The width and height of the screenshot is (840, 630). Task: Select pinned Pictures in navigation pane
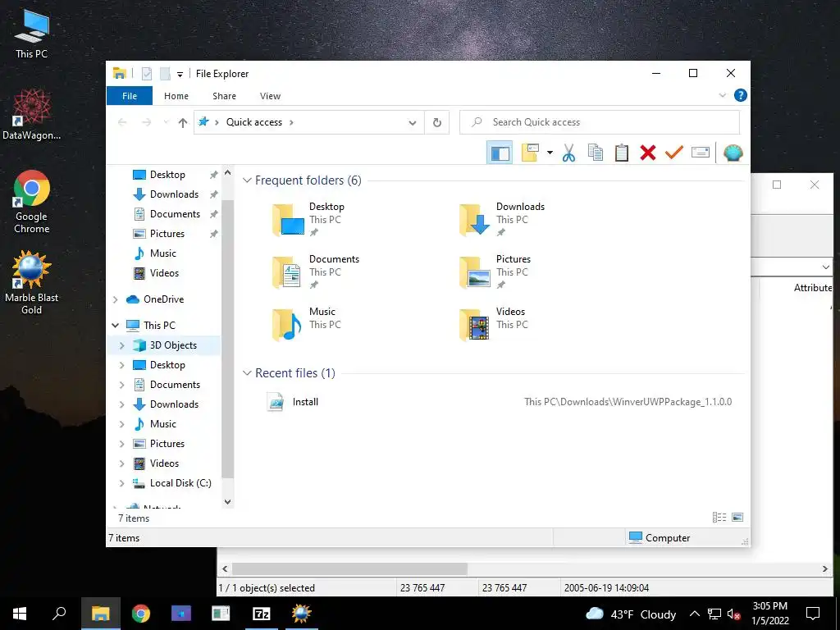coord(167,234)
